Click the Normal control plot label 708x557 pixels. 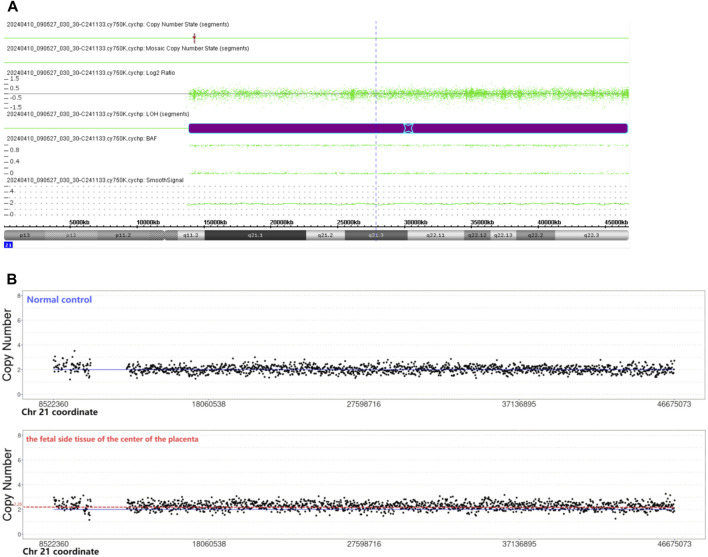tap(59, 300)
